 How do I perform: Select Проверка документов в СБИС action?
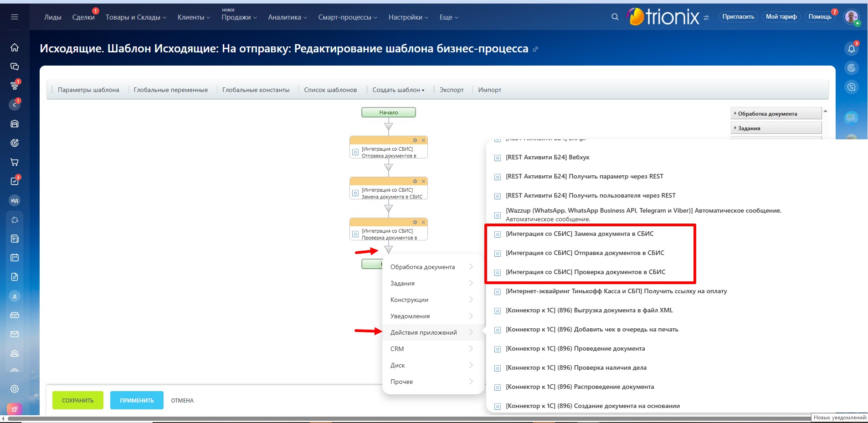click(585, 272)
